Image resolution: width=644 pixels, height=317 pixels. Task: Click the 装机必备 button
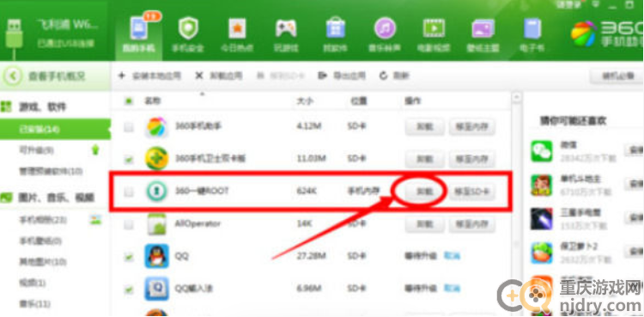tap(617, 76)
